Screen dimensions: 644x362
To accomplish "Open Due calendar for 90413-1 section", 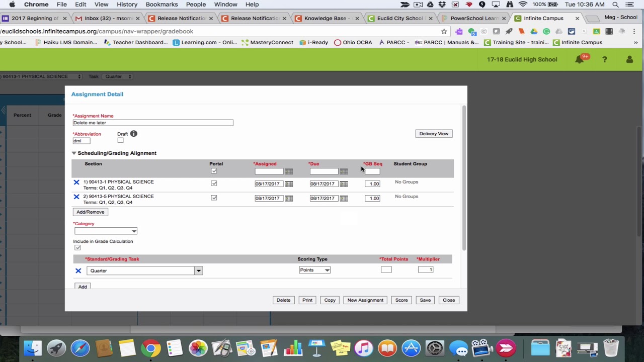I will [344, 184].
